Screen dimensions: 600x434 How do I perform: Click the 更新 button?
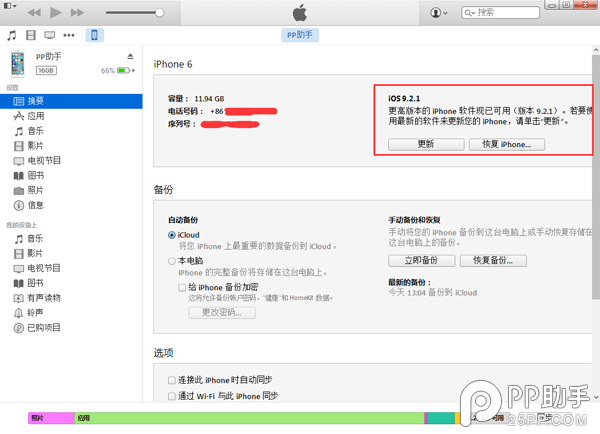pyautogui.click(x=426, y=144)
